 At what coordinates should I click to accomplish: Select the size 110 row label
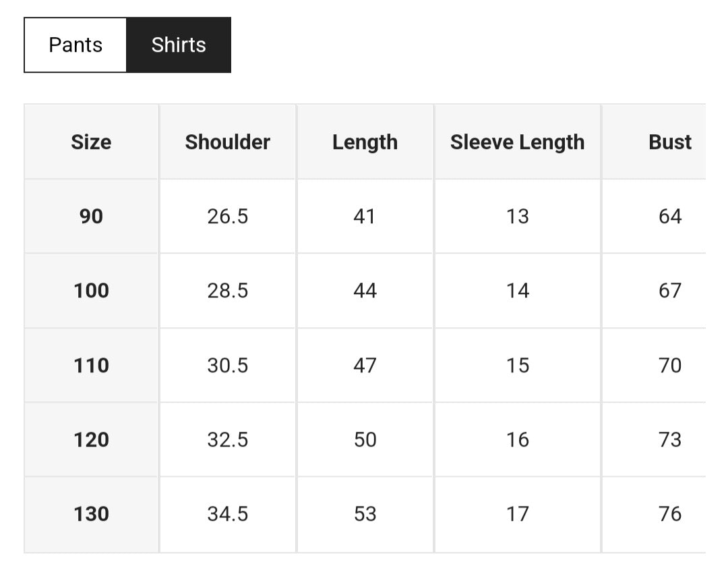pyautogui.click(x=91, y=366)
